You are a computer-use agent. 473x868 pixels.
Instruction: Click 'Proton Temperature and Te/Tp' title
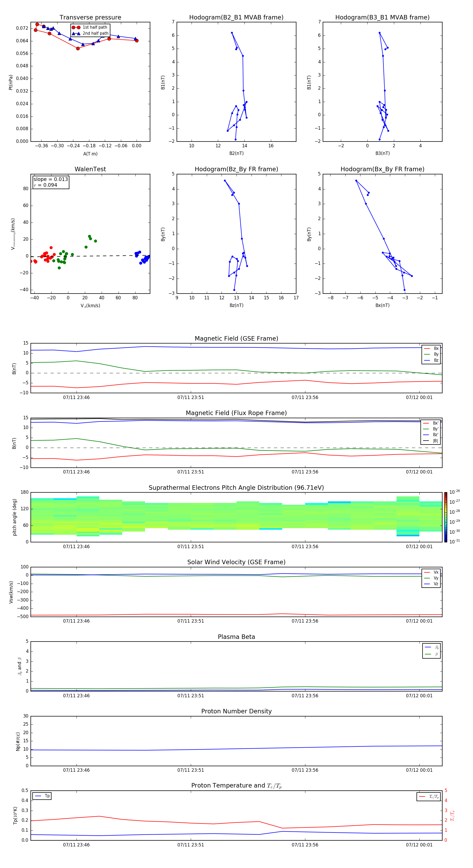click(236, 786)
